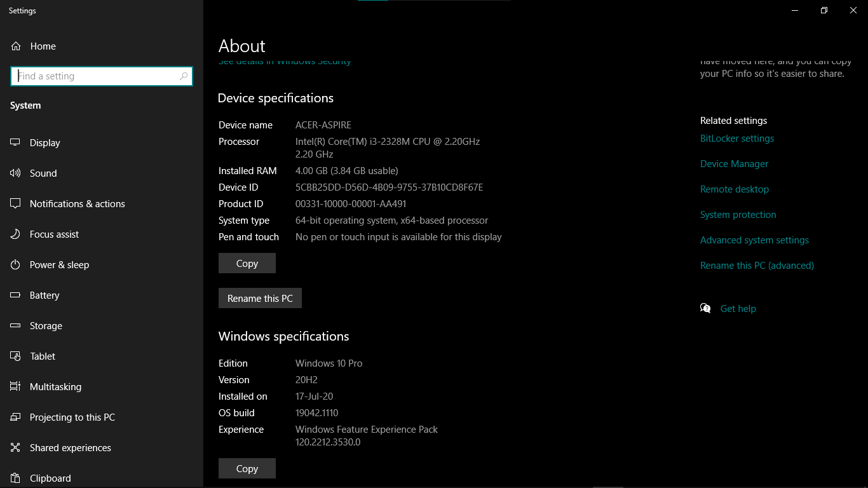The image size is (868, 488).
Task: Click the Battery icon in sidebar
Action: [16, 295]
